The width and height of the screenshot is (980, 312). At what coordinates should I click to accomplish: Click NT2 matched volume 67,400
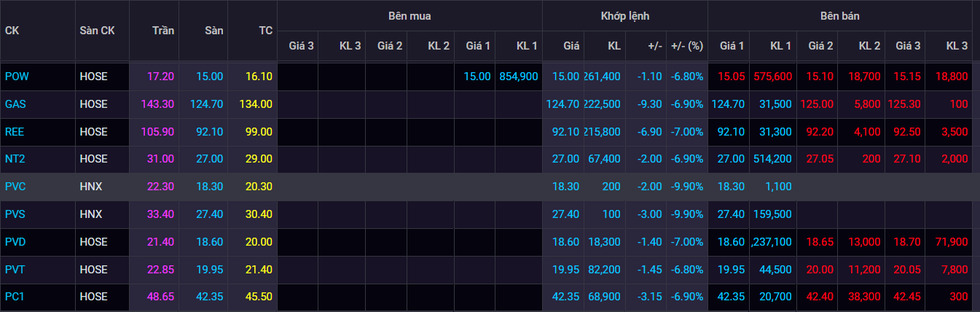coord(604,159)
